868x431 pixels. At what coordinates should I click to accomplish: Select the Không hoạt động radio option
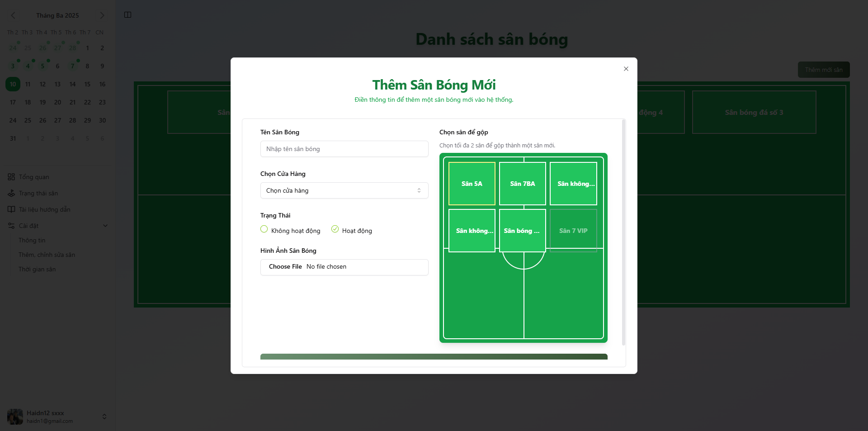[x=264, y=229]
